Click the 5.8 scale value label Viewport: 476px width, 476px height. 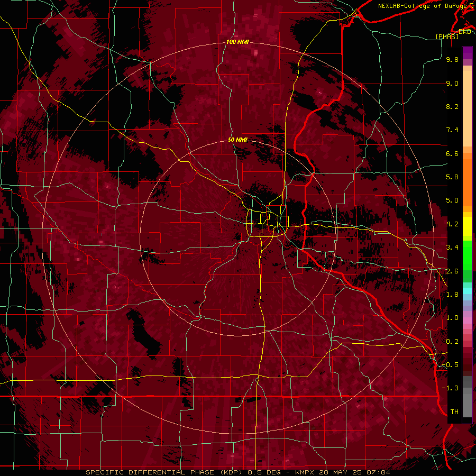point(452,177)
